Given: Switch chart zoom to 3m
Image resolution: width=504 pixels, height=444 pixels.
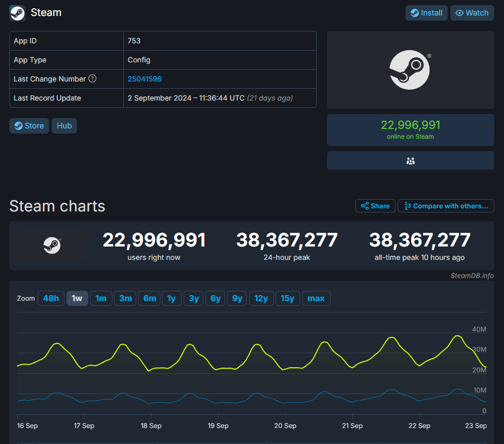Looking at the screenshot, I should [x=125, y=298].
